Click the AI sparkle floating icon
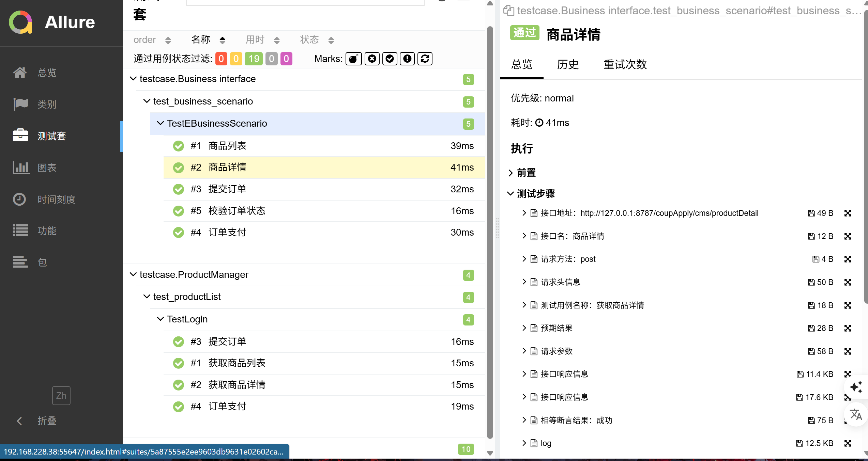The height and width of the screenshot is (461, 868). [x=856, y=387]
